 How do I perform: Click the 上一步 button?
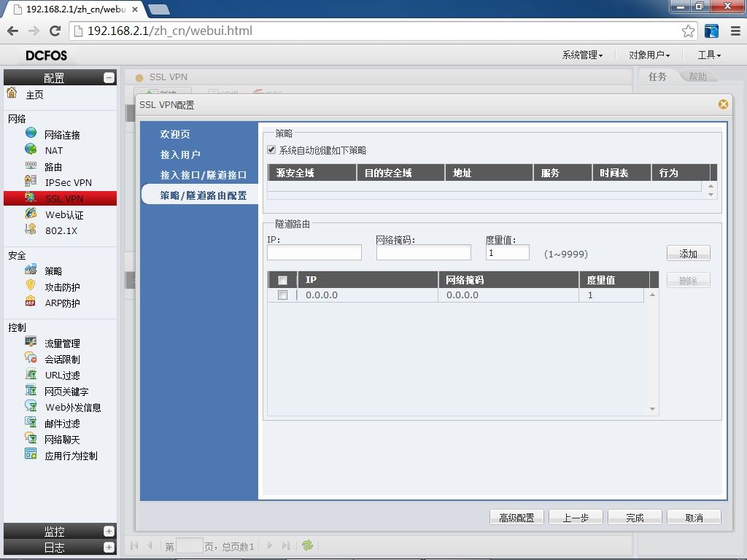[x=576, y=518]
